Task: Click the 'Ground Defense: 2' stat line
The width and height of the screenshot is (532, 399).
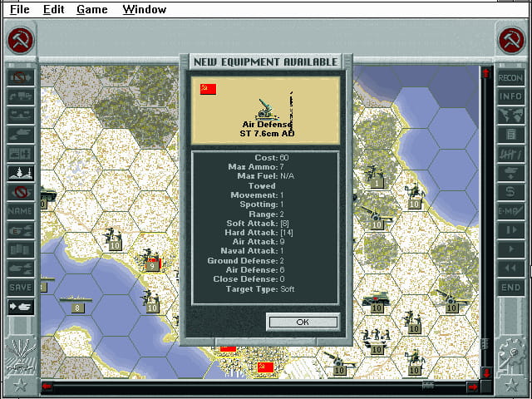Action: coord(246,261)
